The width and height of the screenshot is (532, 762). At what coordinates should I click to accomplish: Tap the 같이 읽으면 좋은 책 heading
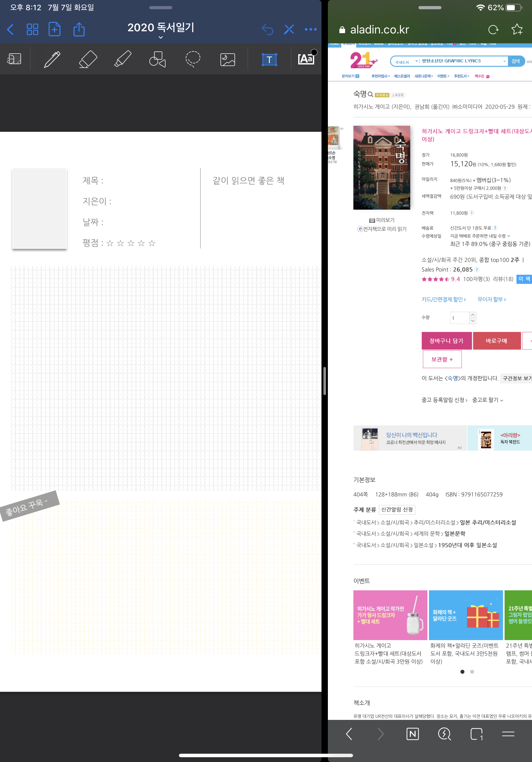[x=248, y=181]
